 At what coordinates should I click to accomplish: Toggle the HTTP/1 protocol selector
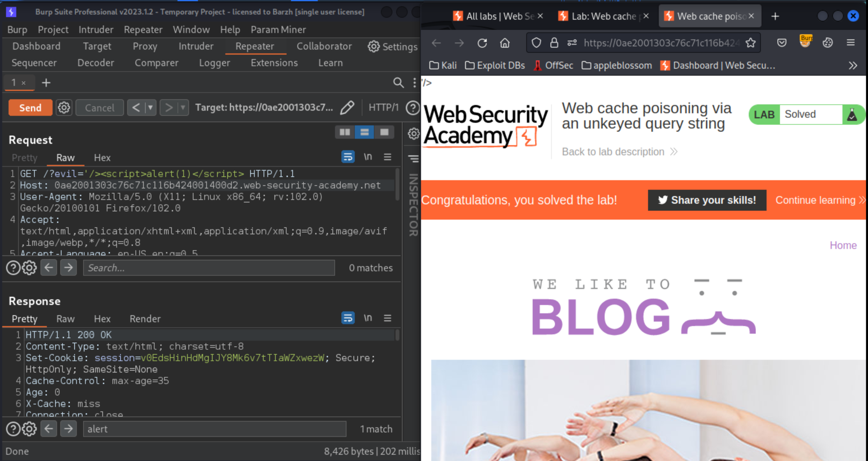pos(383,108)
